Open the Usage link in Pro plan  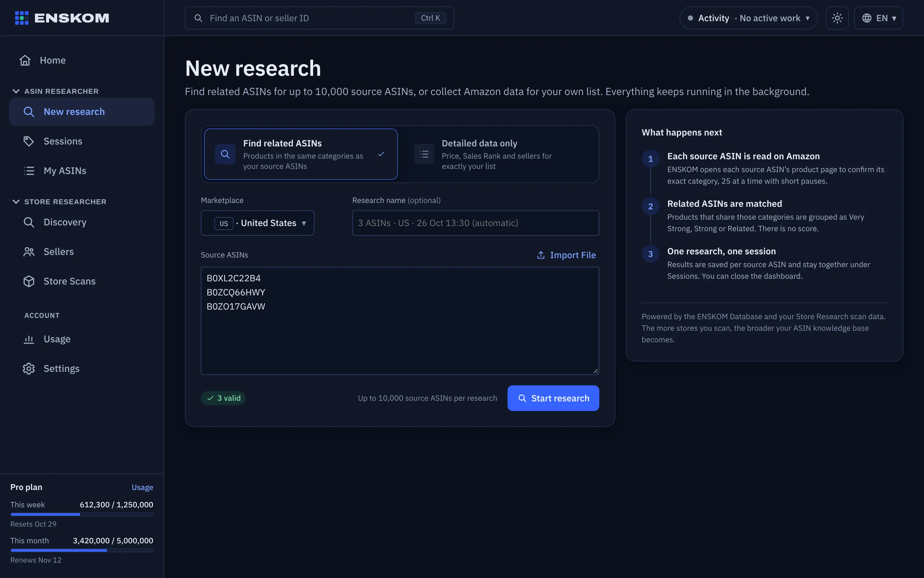click(142, 487)
